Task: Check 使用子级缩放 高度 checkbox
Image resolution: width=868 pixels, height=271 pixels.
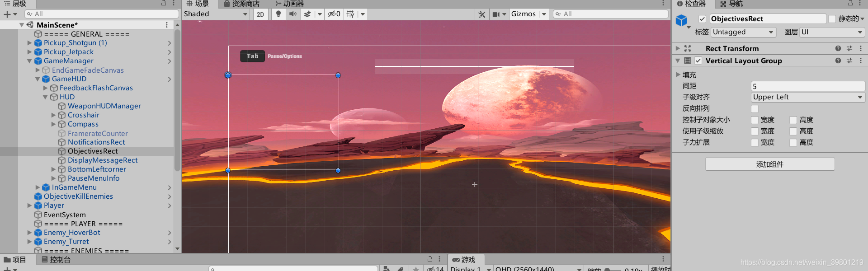Action: (793, 131)
